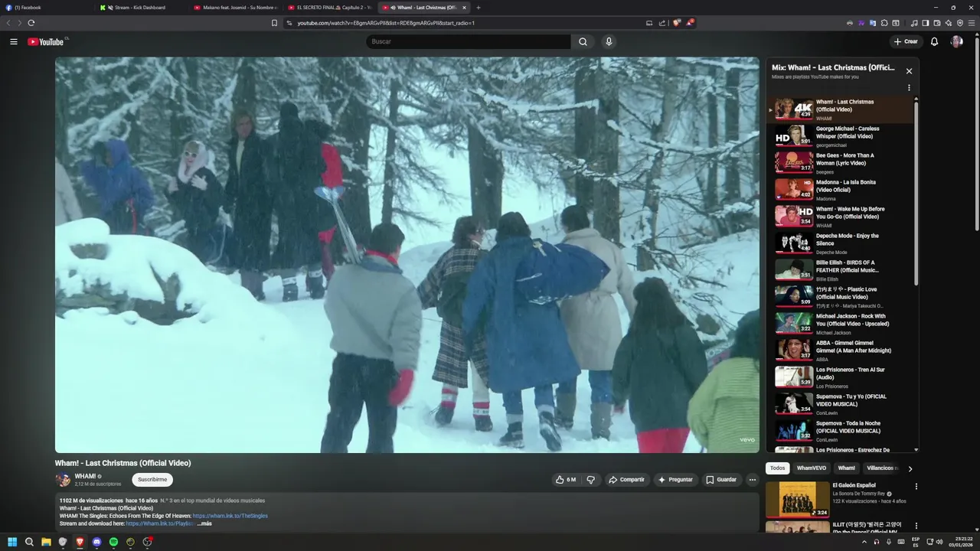This screenshot has height=551, width=980.
Task: Dislike the video with thumbs-down icon
Action: tap(590, 480)
